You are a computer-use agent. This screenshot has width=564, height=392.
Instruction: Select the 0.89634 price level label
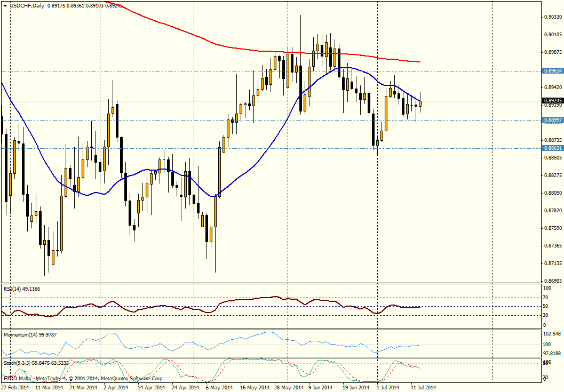(x=552, y=70)
